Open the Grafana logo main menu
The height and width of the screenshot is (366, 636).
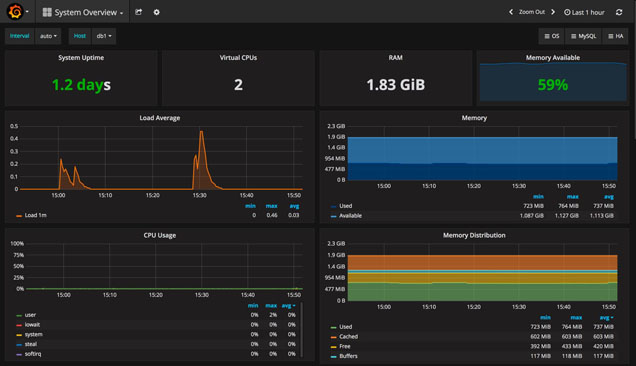[15, 12]
